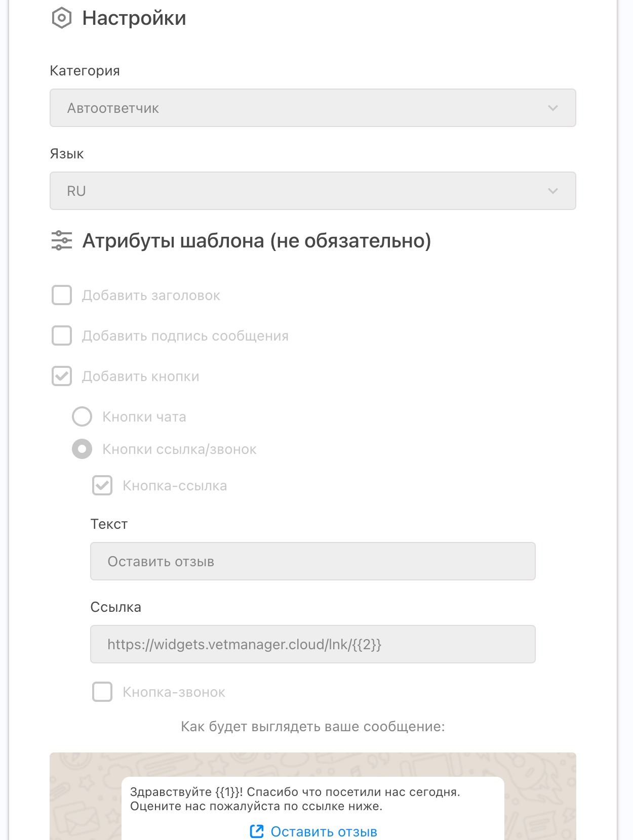Viewport: 633px width, 840px height.
Task: Click the message text in the preview bubble
Action: (295, 799)
